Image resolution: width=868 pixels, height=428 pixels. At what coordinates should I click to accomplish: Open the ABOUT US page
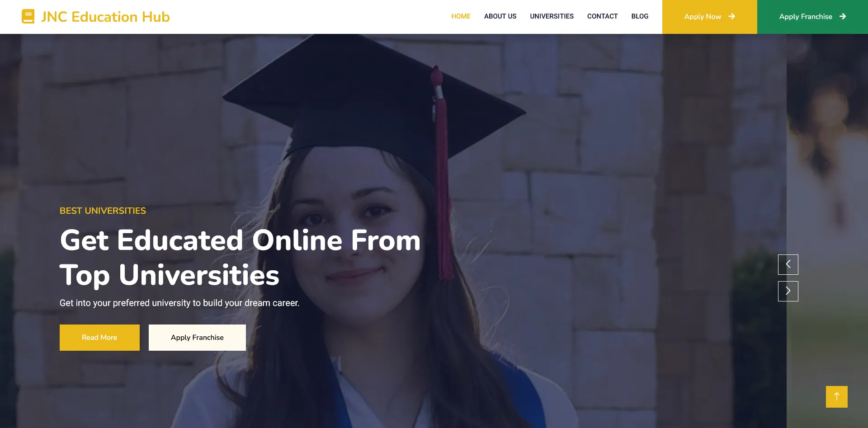coord(500,16)
